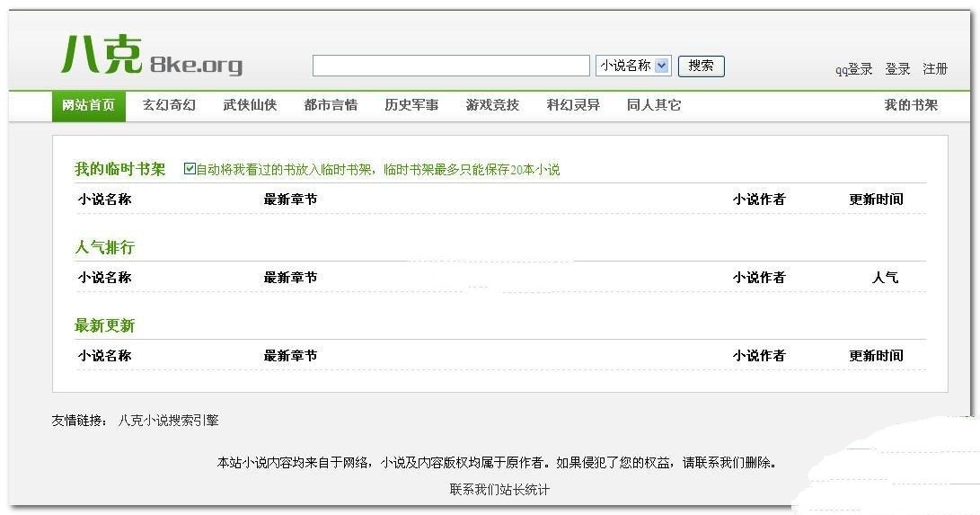The height and width of the screenshot is (515, 980).
Task: Select the 科幻灵异 category tab
Action: [x=573, y=105]
